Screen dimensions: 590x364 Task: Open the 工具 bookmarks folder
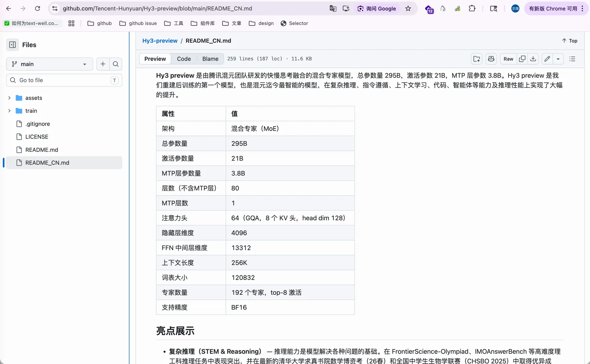174,23
